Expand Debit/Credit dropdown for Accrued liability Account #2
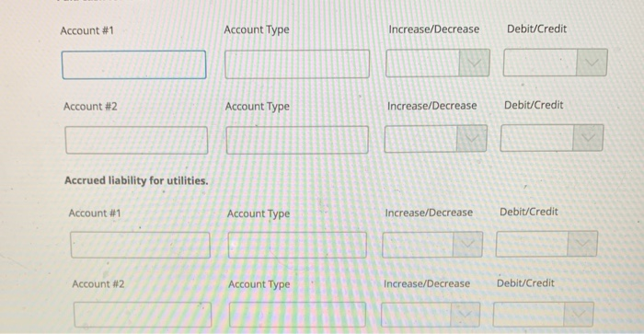Viewport: 644px width, 334px height. point(544,315)
